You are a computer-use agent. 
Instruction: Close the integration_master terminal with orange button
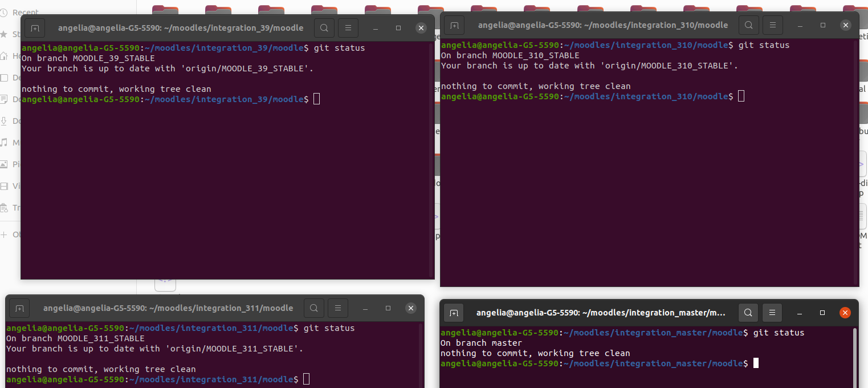845,313
